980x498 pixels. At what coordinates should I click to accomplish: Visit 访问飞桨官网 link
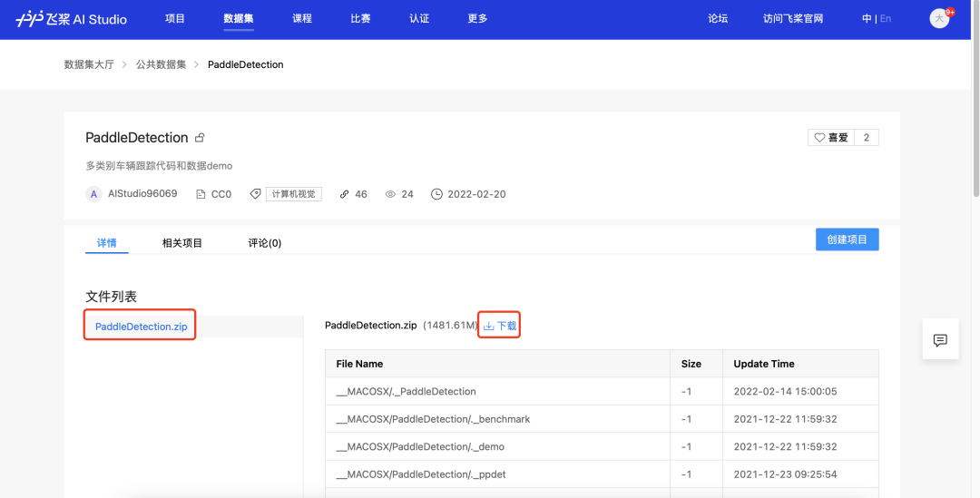[793, 19]
